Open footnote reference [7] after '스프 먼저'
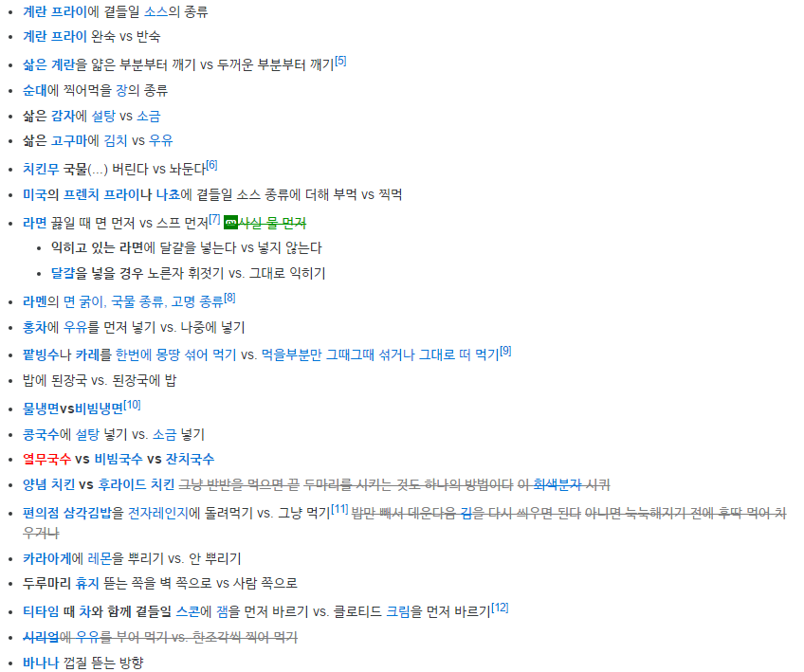The height and width of the screenshot is (672, 804). click(x=215, y=219)
